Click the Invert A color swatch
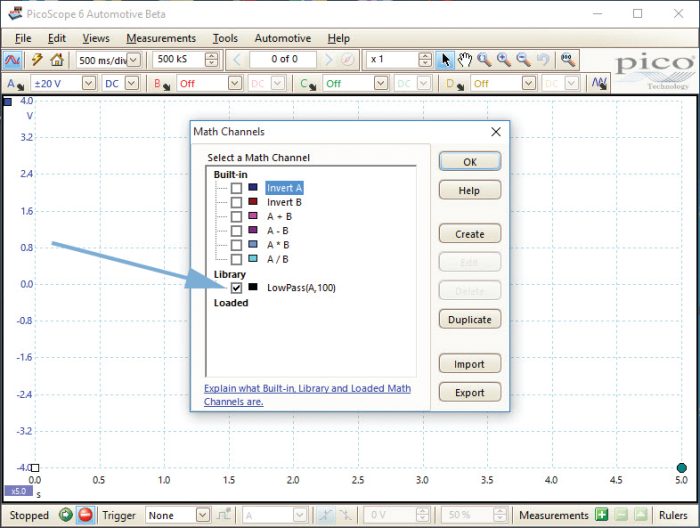 (x=253, y=187)
